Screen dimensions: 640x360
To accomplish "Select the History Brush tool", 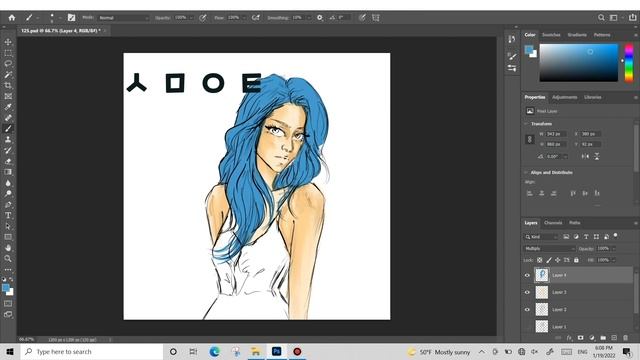I will (x=8, y=150).
